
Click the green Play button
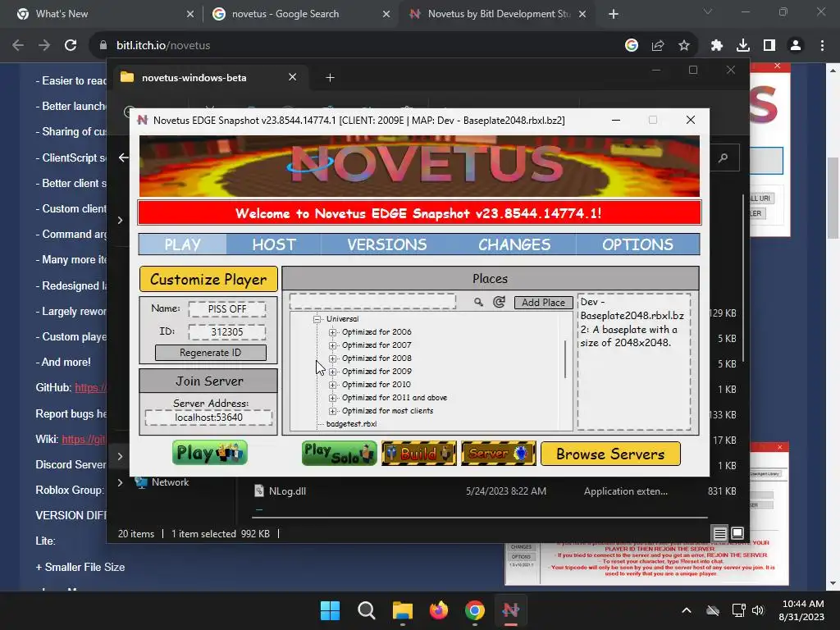210,453
